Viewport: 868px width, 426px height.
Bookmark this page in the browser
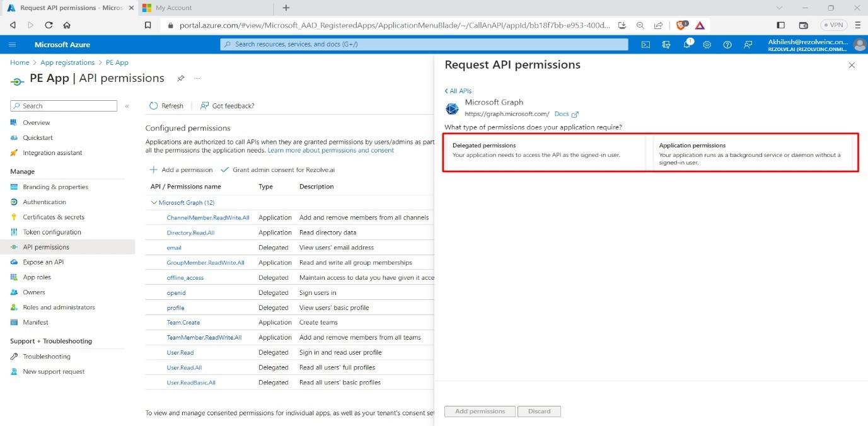click(148, 25)
